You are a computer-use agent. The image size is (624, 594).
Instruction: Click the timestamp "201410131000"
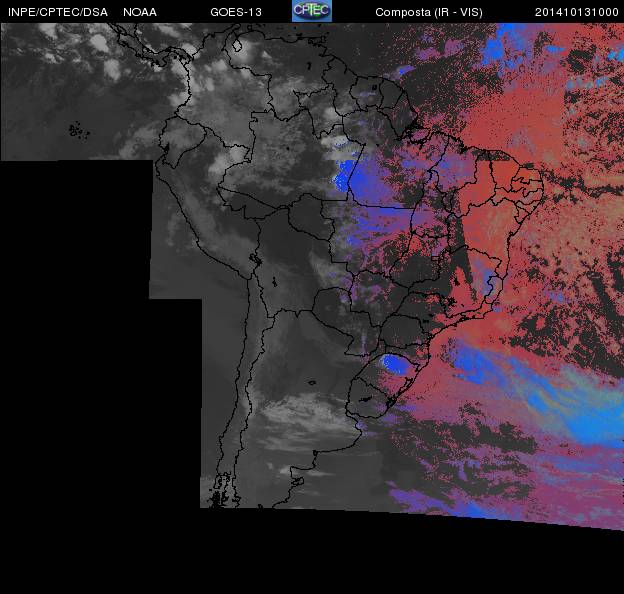pyautogui.click(x=577, y=12)
